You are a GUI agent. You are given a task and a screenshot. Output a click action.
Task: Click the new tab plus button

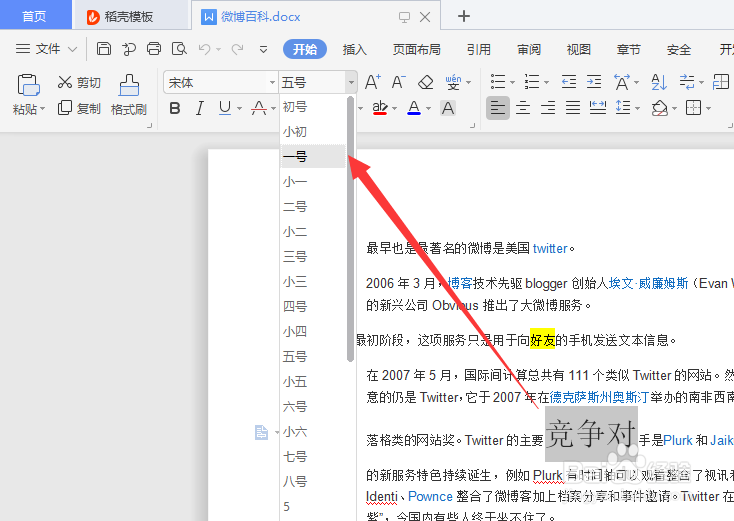pyautogui.click(x=463, y=16)
